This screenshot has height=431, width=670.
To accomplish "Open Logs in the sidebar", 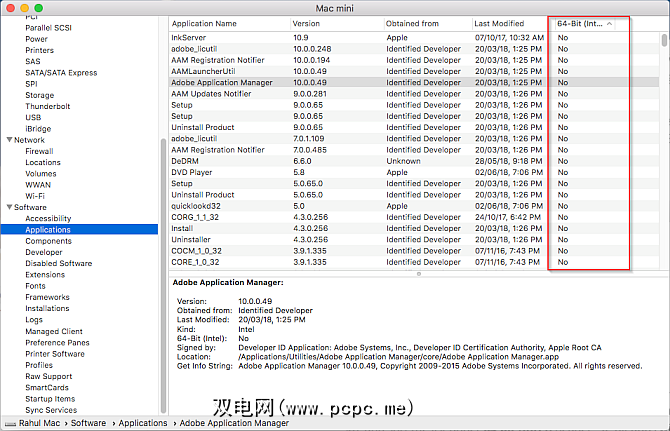I will [34, 320].
